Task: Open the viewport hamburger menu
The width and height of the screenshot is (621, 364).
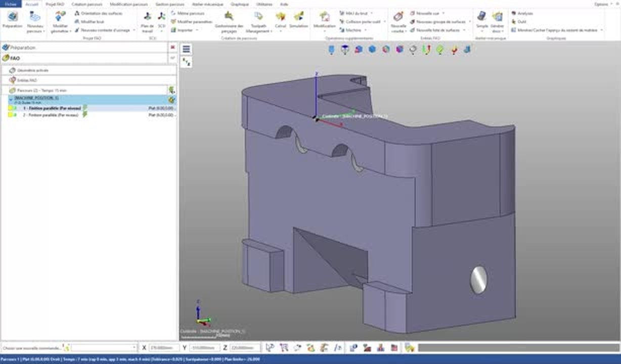Action: 186,49
